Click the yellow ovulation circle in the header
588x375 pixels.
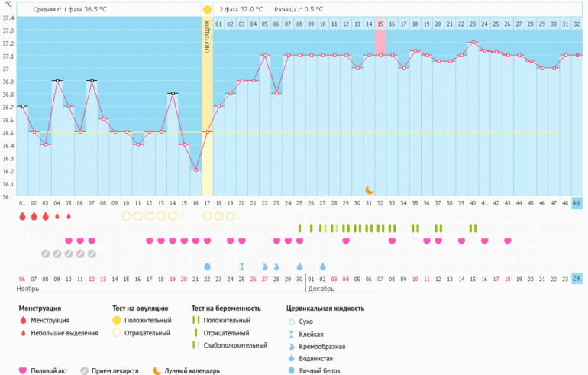(x=207, y=9)
